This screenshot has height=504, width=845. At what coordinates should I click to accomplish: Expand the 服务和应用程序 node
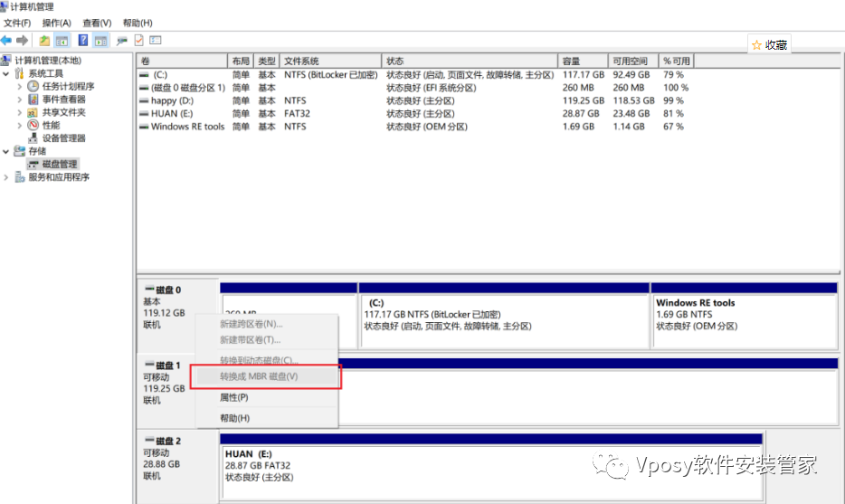point(6,177)
